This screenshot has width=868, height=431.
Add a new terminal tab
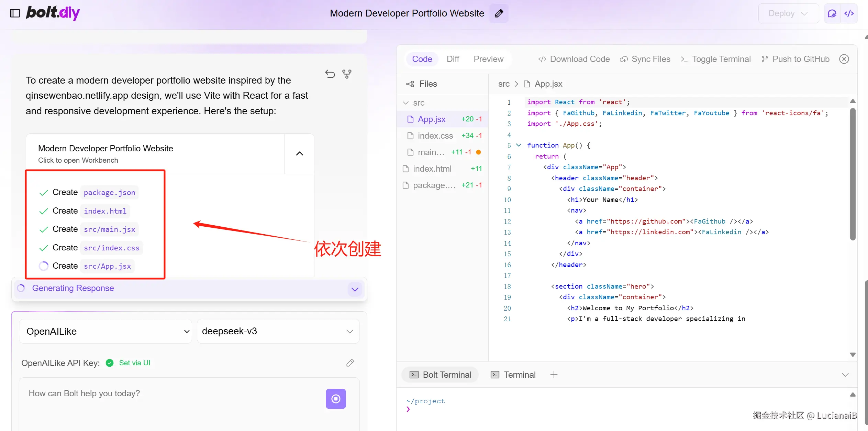click(x=554, y=375)
